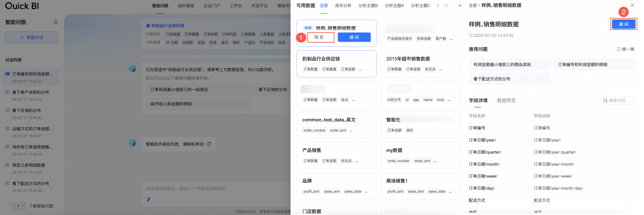Select the 库存分析 tab
Screen dimensions: 644x215
(x=343, y=6)
